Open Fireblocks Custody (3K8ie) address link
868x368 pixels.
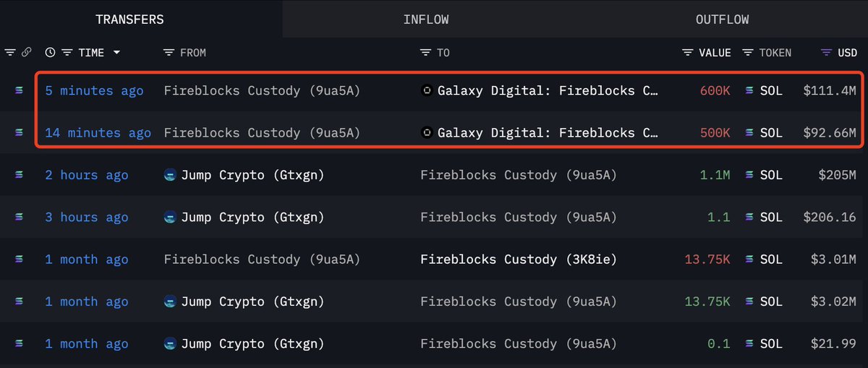click(518, 260)
